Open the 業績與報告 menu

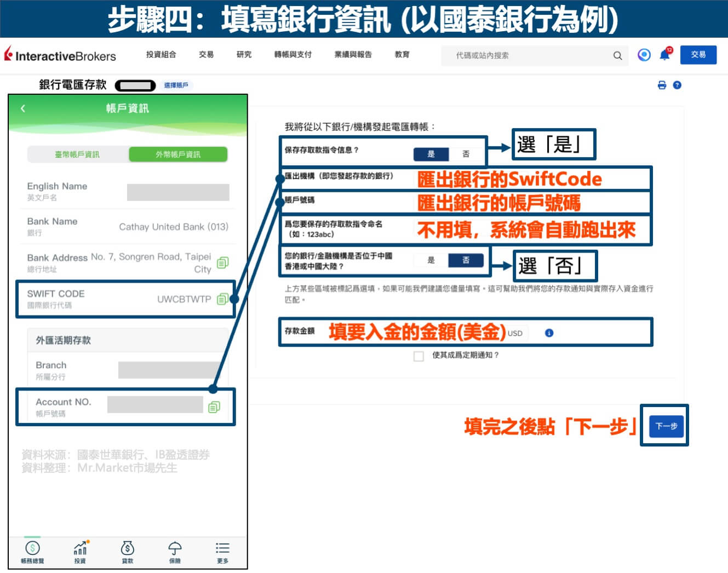click(x=353, y=54)
